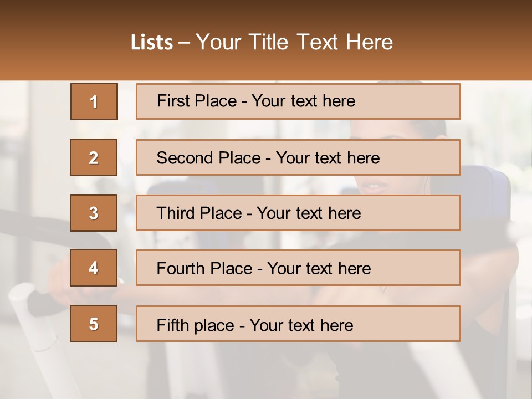The width and height of the screenshot is (532, 399).
Task: Click the number 1 box
Action: click(x=94, y=101)
